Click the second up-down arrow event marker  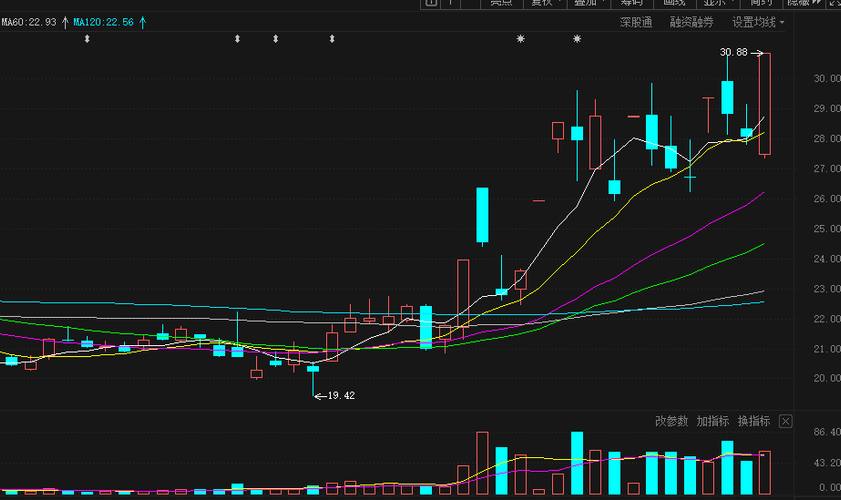click(237, 39)
